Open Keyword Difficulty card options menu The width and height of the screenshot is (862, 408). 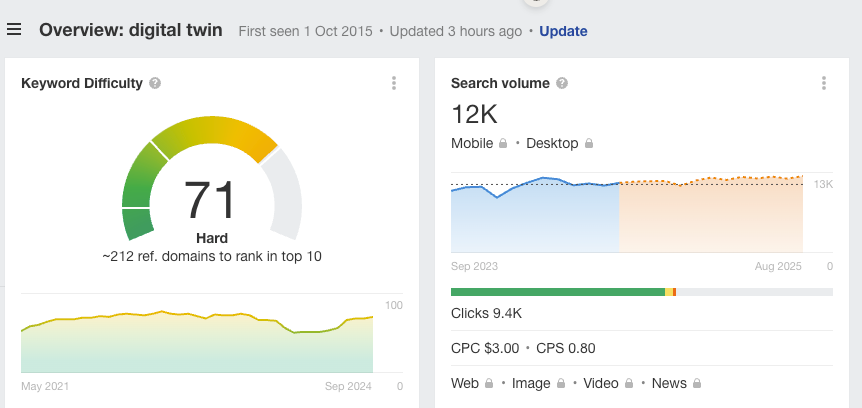click(x=394, y=83)
